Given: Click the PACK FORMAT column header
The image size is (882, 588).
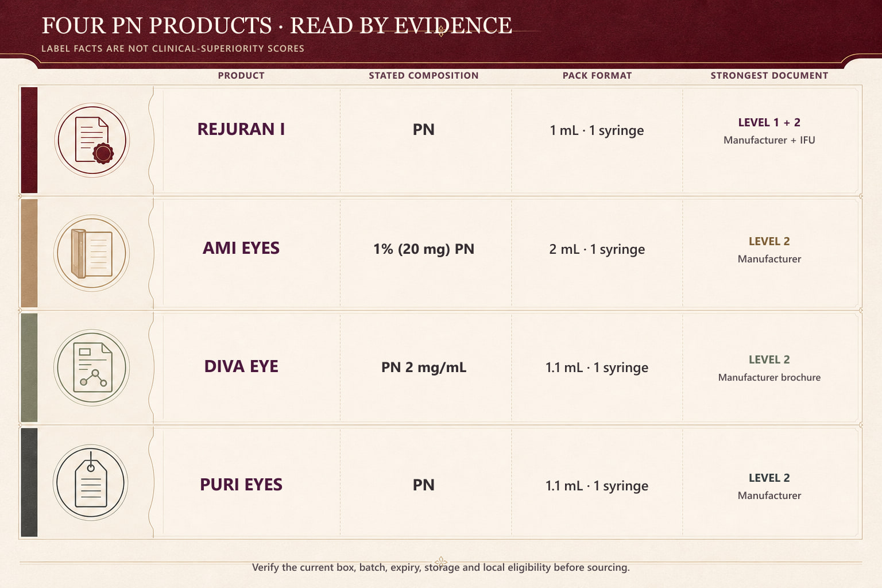Looking at the screenshot, I should click(x=597, y=75).
